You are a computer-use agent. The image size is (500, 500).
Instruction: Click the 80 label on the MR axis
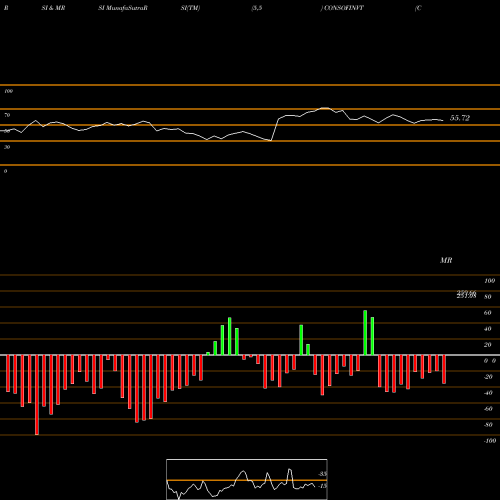(488, 297)
